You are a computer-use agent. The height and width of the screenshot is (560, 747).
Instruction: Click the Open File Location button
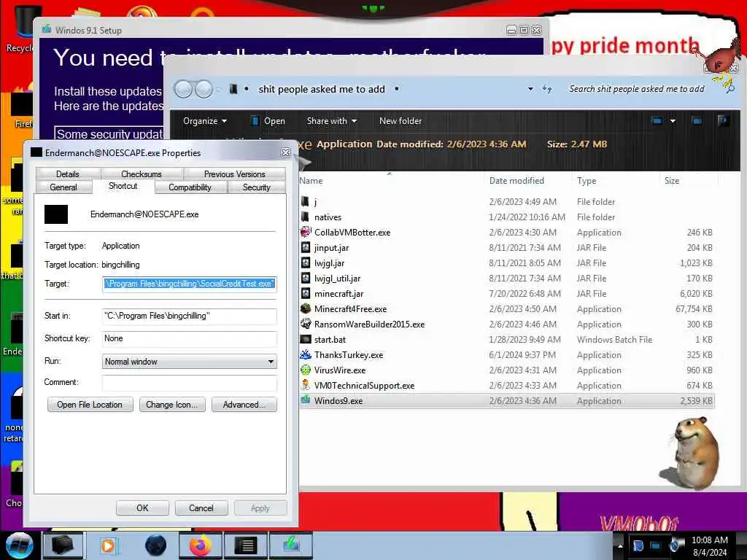click(90, 404)
